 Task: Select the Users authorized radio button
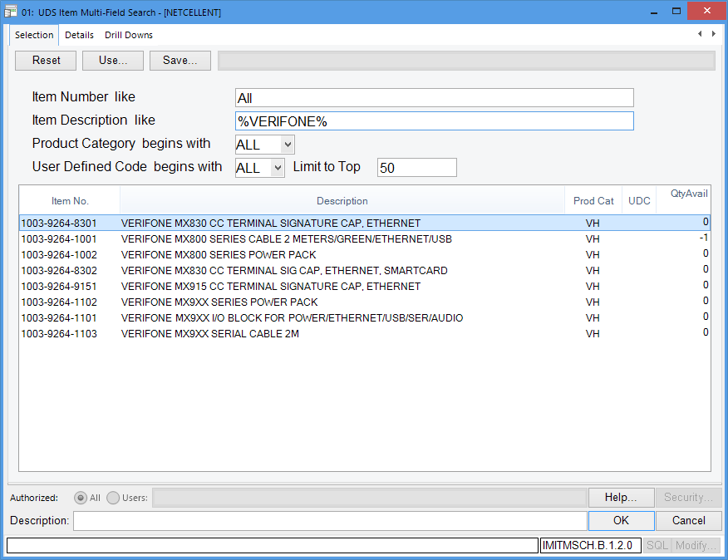[113, 498]
